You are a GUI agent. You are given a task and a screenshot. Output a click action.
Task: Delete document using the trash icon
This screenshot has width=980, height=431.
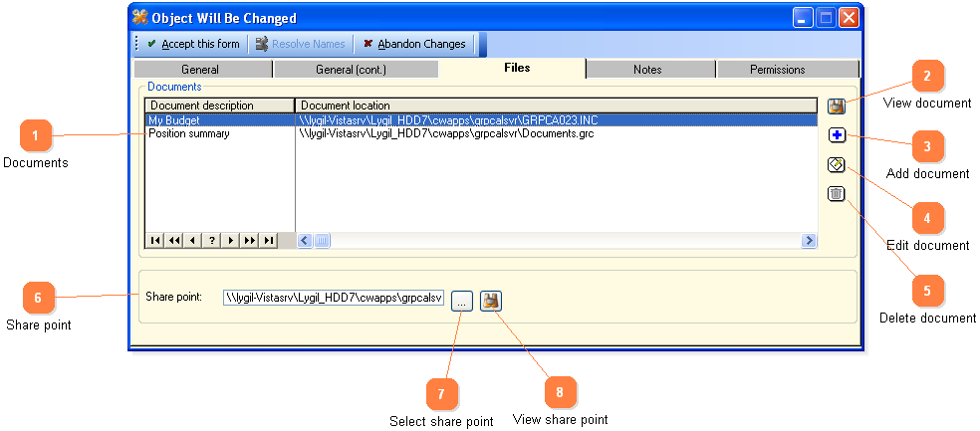[837, 194]
